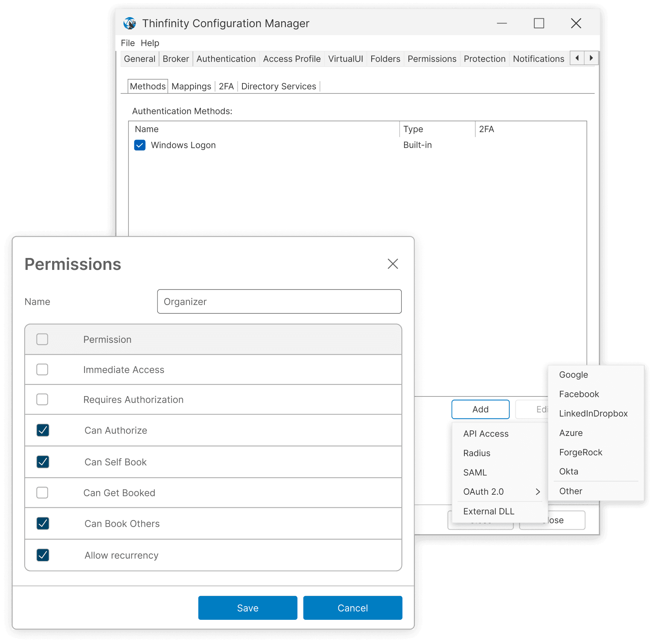Uncheck the Can Self Book permission
The height and width of the screenshot is (644, 652).
pyautogui.click(x=43, y=462)
